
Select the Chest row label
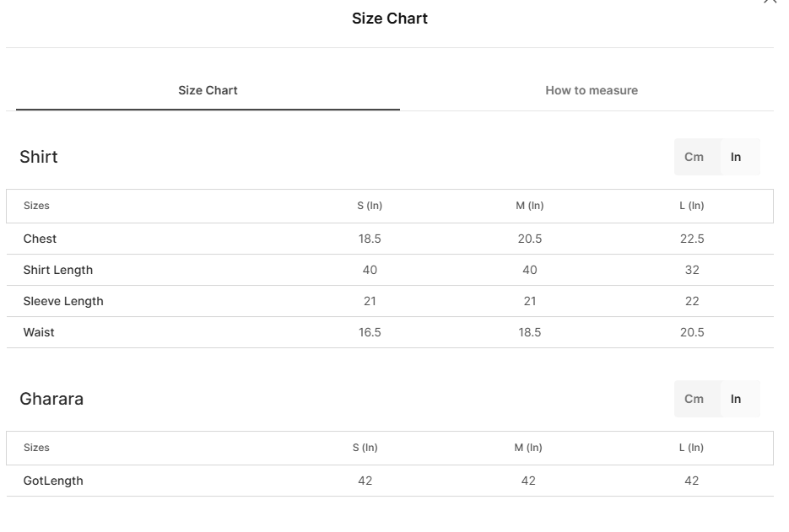[40, 239]
